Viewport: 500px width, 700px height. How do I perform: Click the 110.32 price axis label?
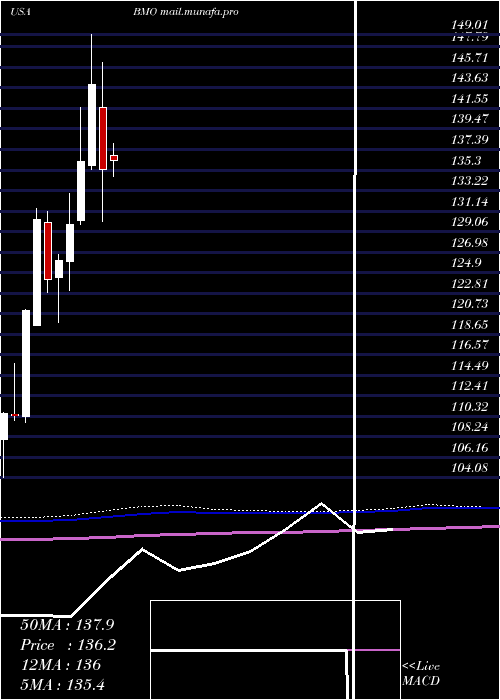469,407
